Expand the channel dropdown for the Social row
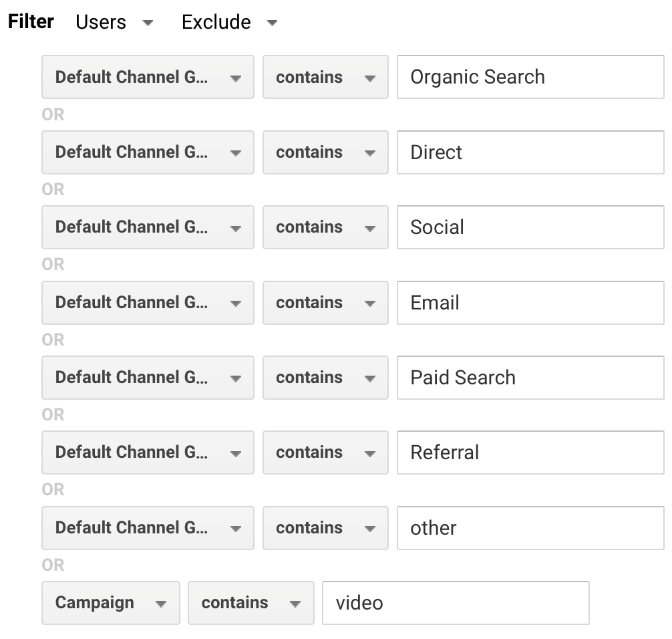 click(147, 227)
